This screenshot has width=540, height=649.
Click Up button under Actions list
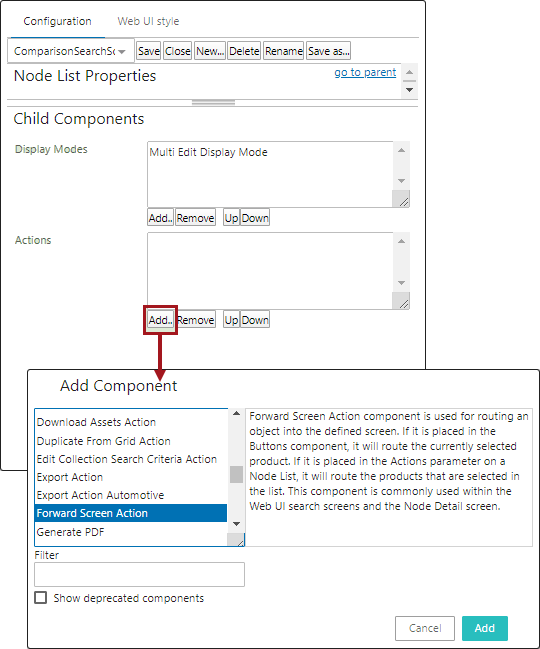[231, 320]
